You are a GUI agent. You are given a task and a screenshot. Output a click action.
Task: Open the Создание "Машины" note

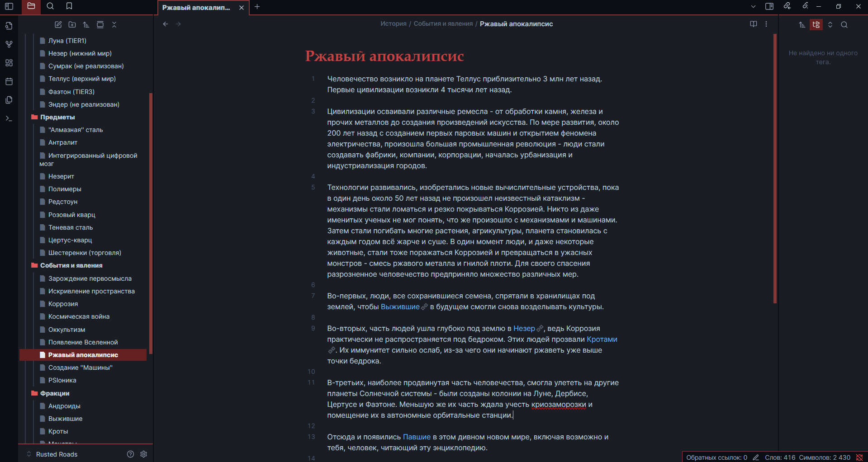point(81,368)
